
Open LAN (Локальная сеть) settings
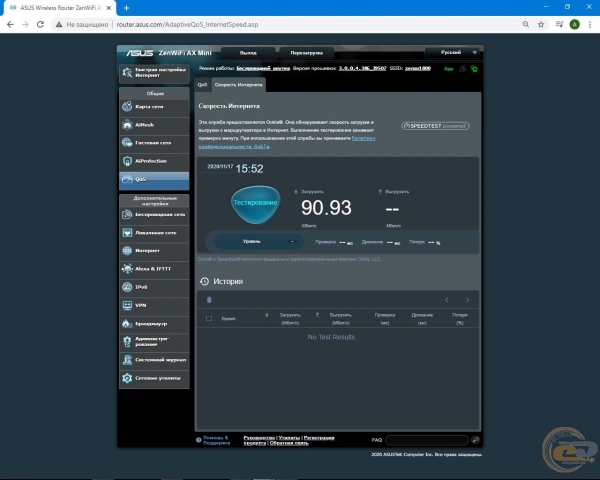click(154, 233)
